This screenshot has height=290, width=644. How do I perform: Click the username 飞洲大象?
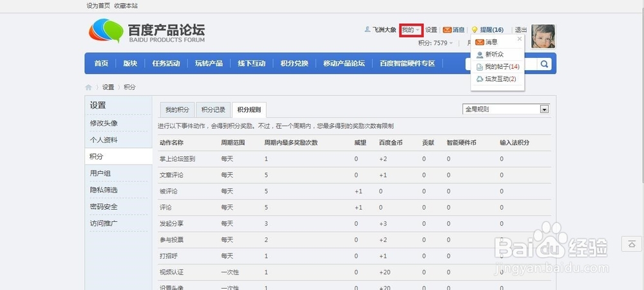(x=384, y=30)
